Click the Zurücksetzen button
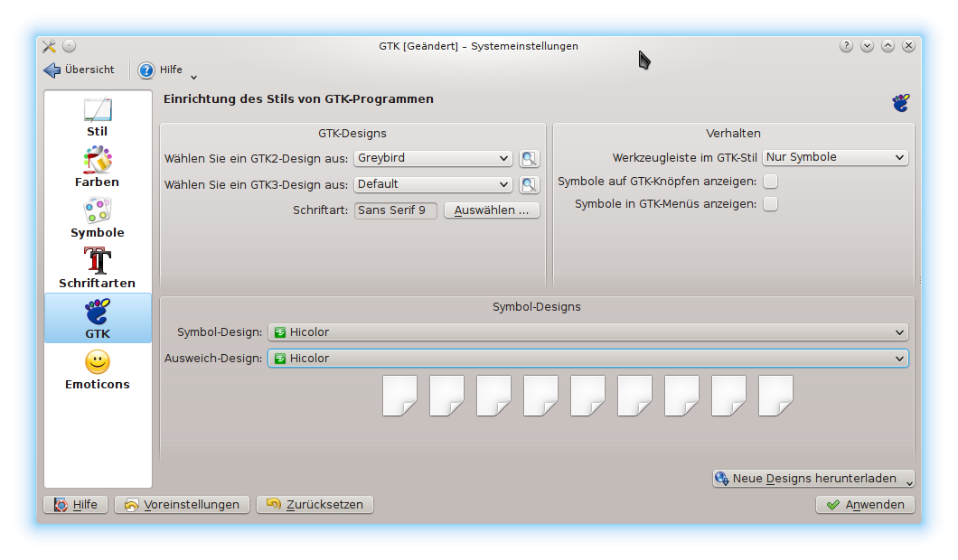Viewport: 958px width, 560px height. tap(315, 505)
